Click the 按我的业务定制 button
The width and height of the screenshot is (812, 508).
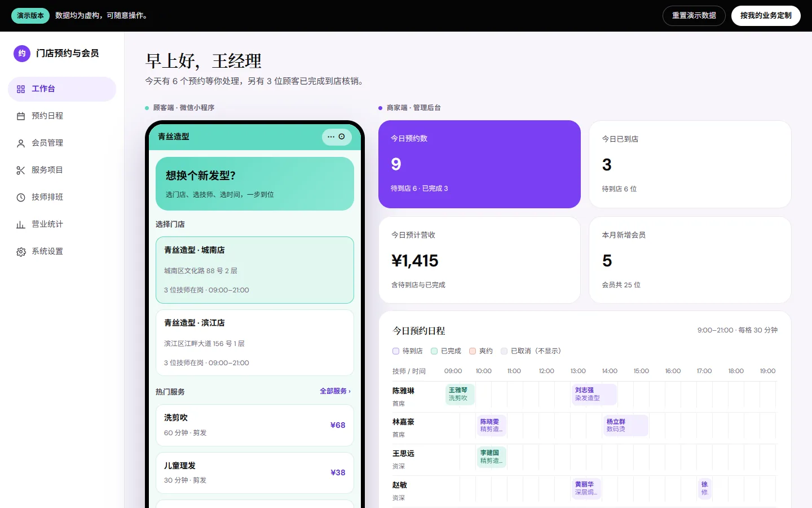[766, 16]
